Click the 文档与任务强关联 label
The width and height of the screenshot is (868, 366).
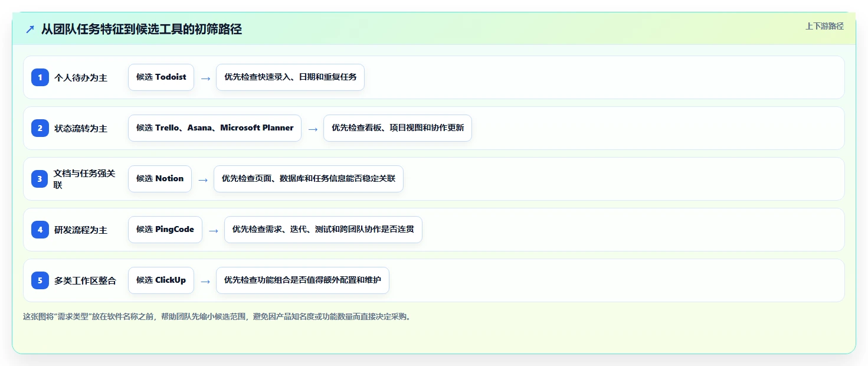tap(84, 179)
